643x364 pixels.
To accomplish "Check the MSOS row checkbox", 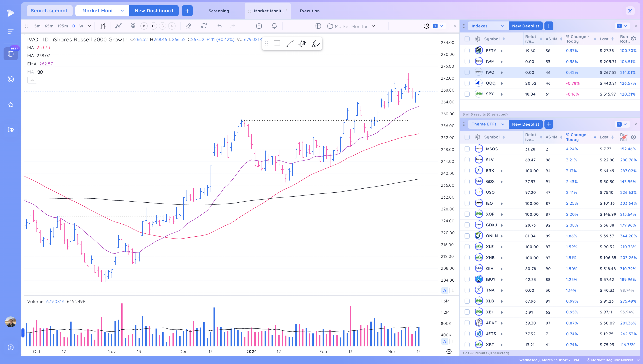I will (x=467, y=149).
